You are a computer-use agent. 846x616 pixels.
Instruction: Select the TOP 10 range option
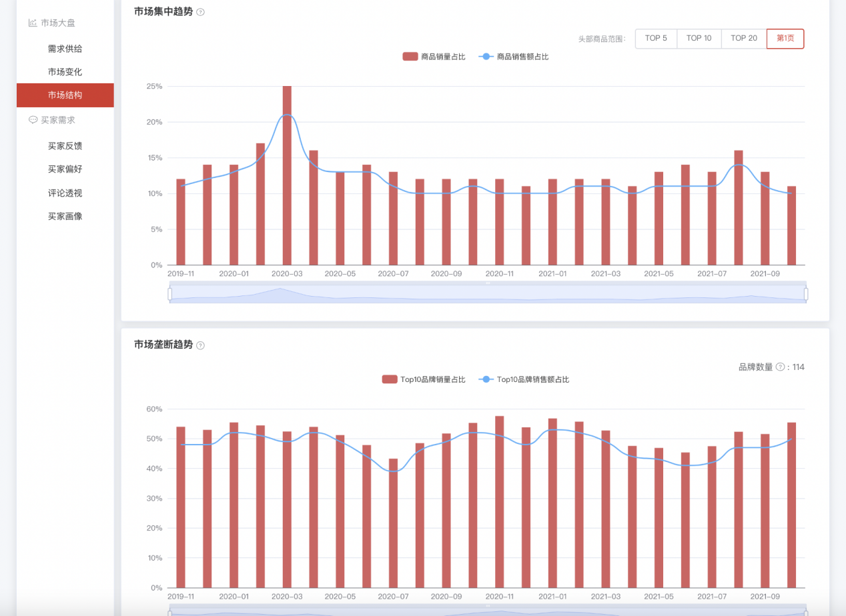click(x=699, y=39)
